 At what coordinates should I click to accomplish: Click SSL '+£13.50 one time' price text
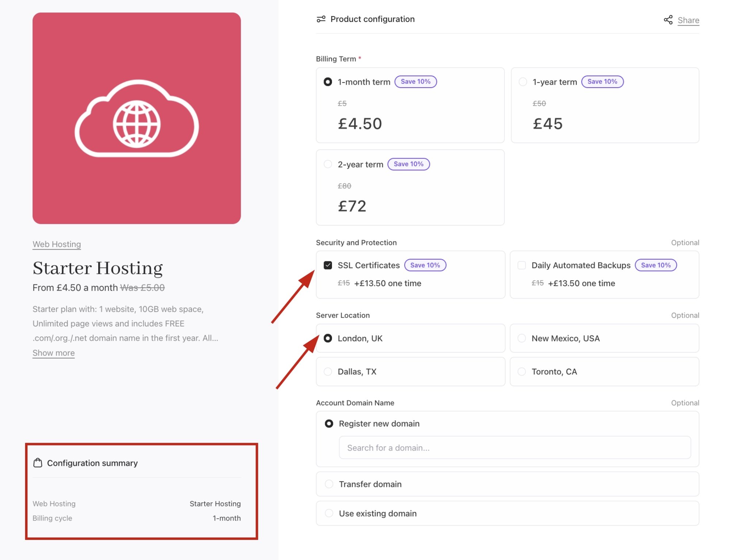pos(388,283)
